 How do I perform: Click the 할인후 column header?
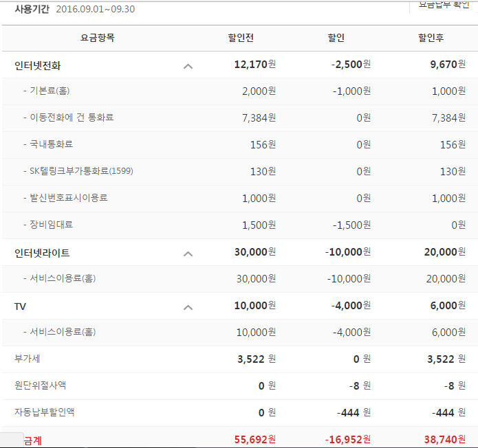(431, 37)
